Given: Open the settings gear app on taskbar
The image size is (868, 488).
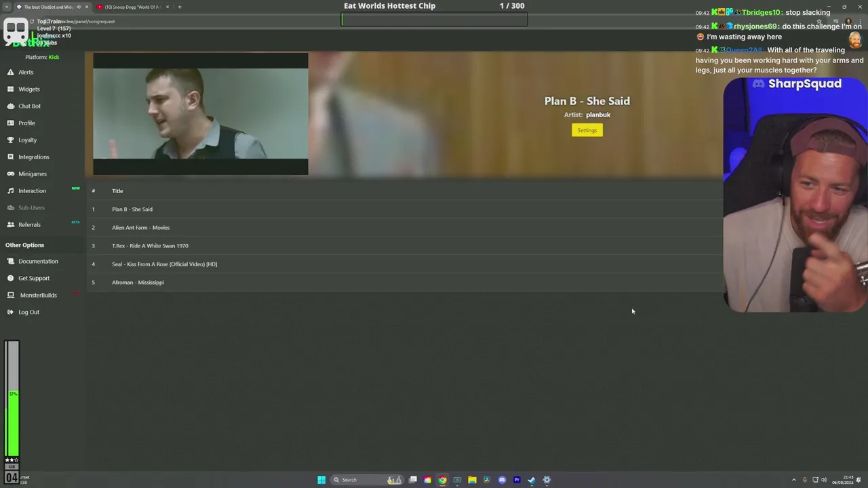Looking at the screenshot, I should [x=547, y=480].
